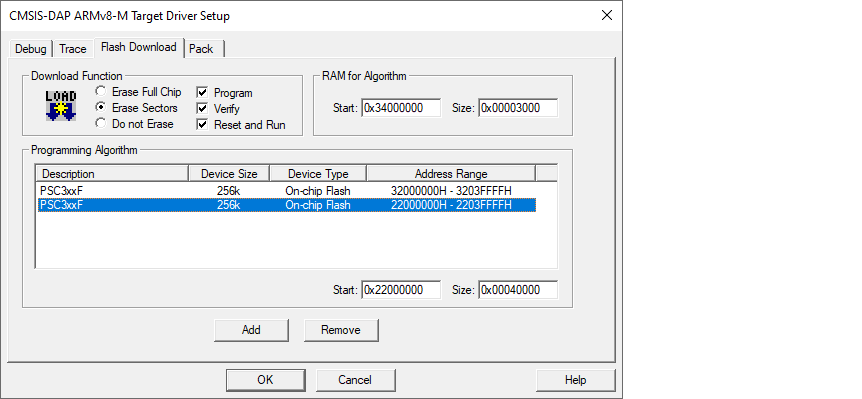Click the Description column header
The image size is (862, 399).
[x=113, y=174]
